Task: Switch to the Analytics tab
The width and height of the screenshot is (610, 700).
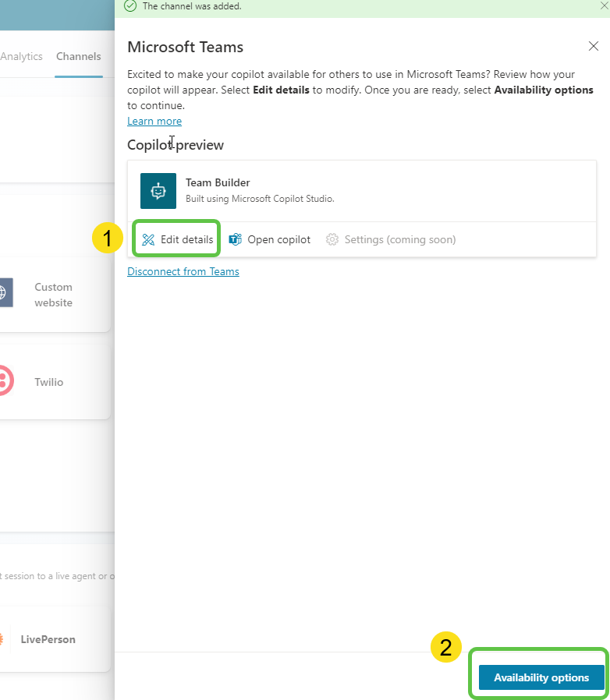Action: point(22,56)
